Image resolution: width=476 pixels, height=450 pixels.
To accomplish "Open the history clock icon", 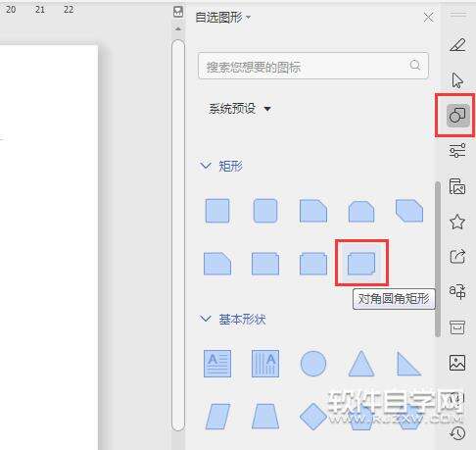I will pyautogui.click(x=457, y=433).
